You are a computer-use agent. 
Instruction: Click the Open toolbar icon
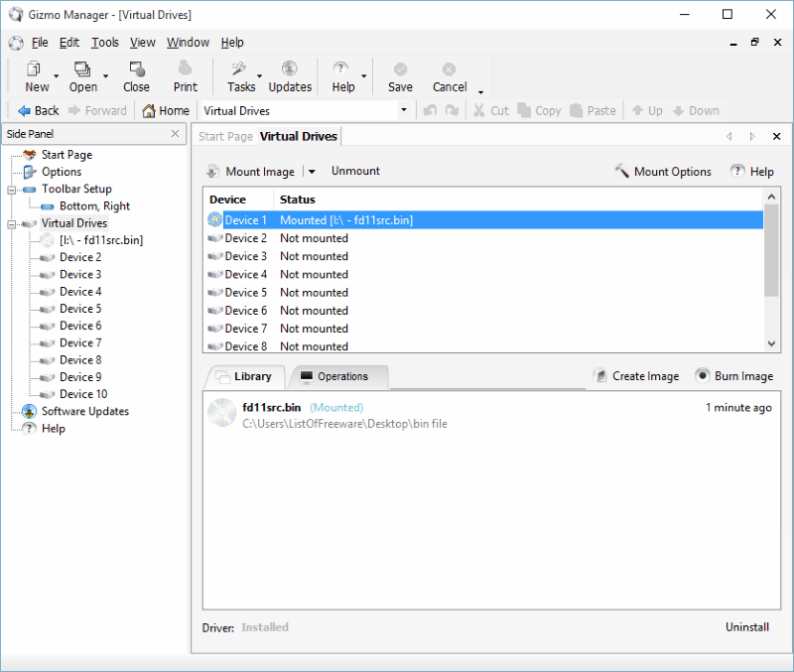pos(82,68)
